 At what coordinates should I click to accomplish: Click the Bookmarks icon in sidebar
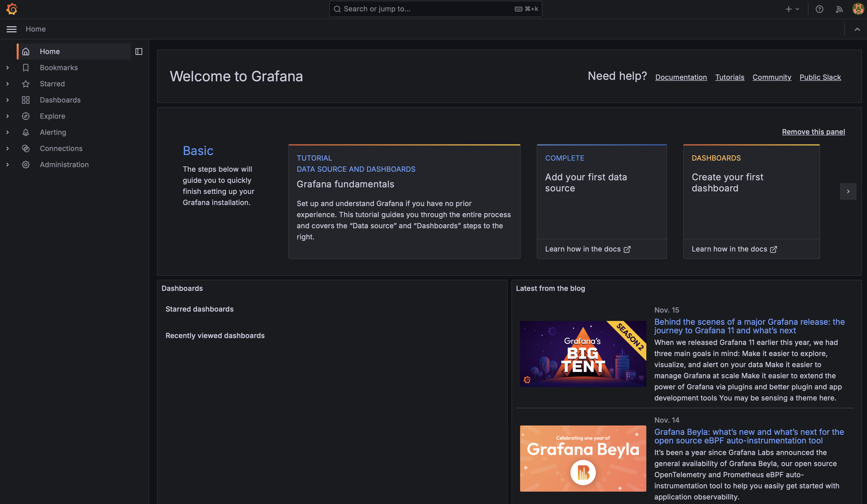tap(26, 68)
